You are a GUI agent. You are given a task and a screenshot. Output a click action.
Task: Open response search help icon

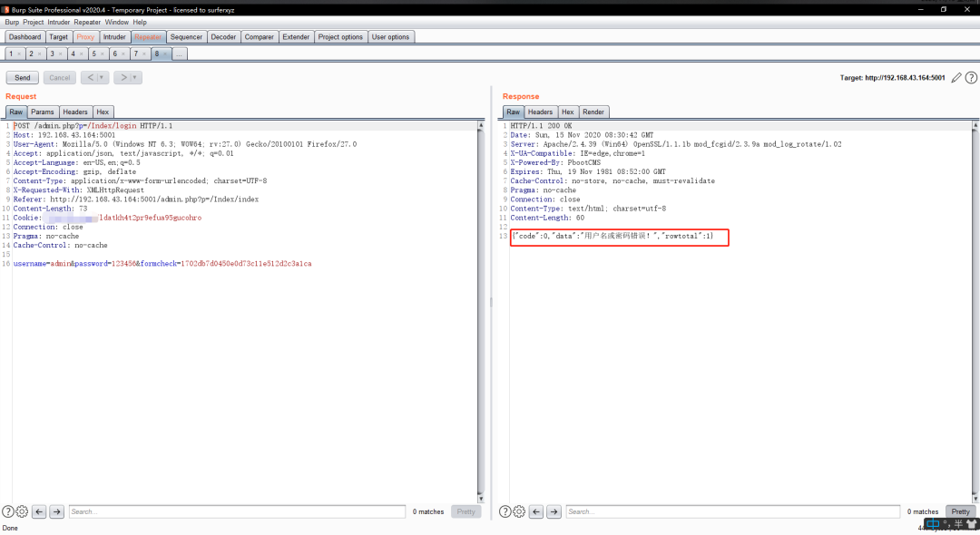[505, 511]
